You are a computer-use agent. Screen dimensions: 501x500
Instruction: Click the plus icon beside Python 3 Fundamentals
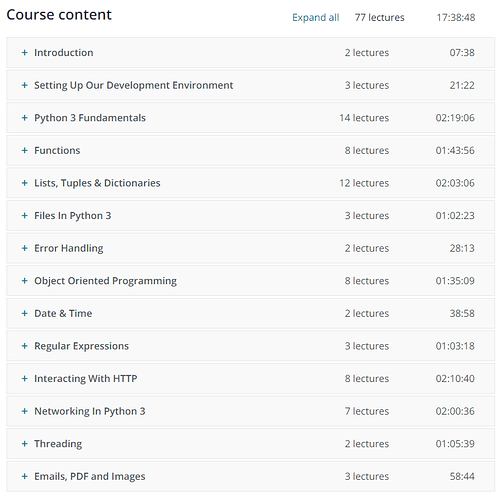[x=24, y=118]
